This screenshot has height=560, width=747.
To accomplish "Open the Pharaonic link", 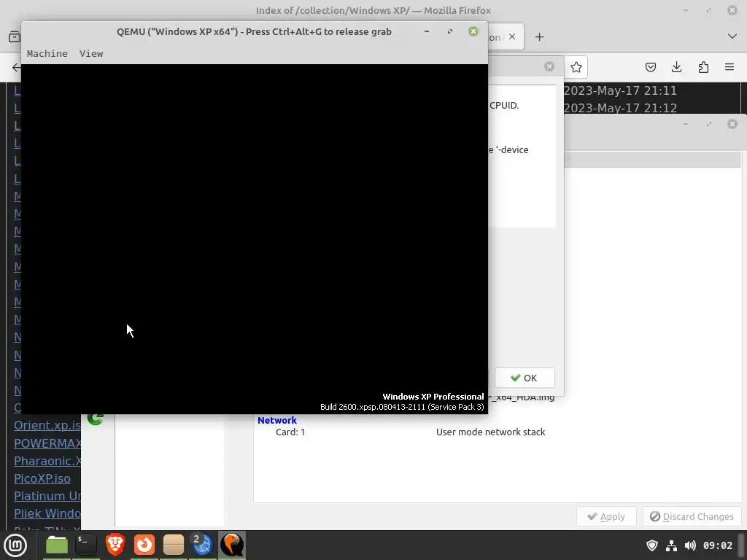I will pos(47,461).
